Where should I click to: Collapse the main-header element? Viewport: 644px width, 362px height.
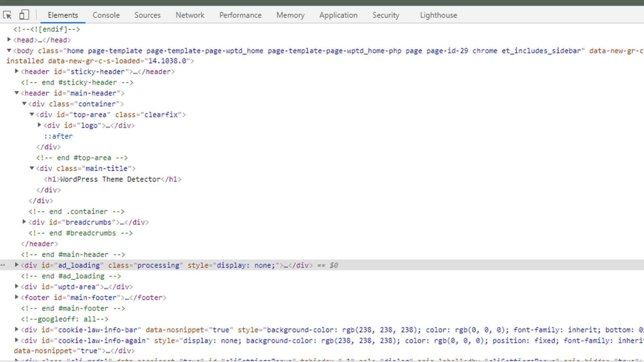(x=17, y=93)
